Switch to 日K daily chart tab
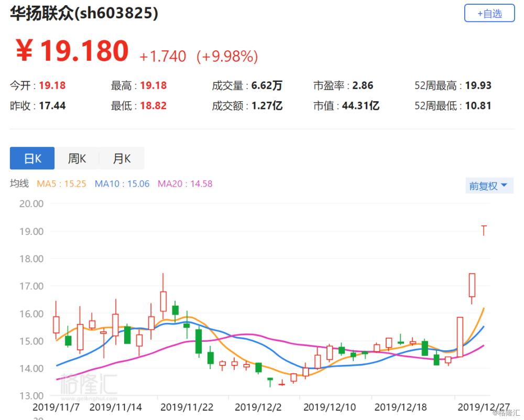Screen dimensions: 524x420 click(x=32, y=158)
